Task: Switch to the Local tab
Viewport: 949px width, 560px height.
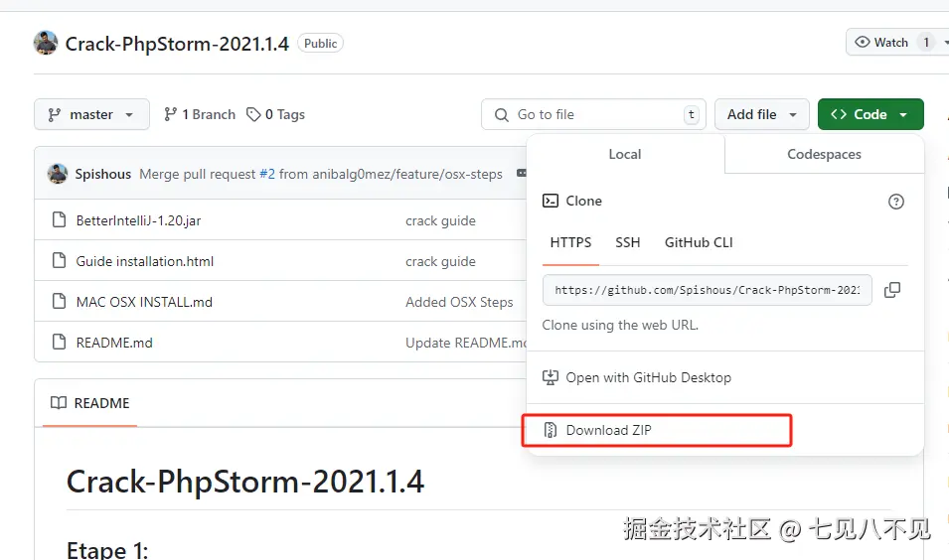Action: 625,154
